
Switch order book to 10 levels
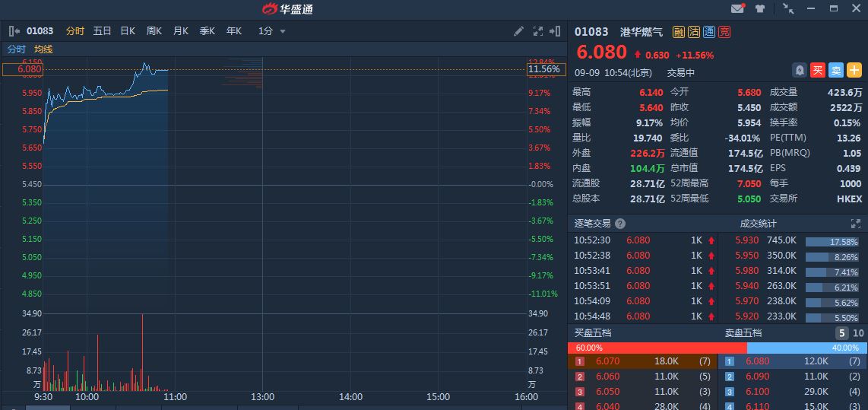(x=858, y=333)
